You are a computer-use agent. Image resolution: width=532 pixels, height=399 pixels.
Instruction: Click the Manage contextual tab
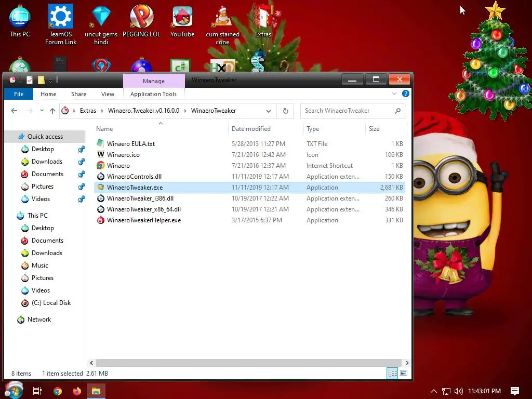[154, 81]
